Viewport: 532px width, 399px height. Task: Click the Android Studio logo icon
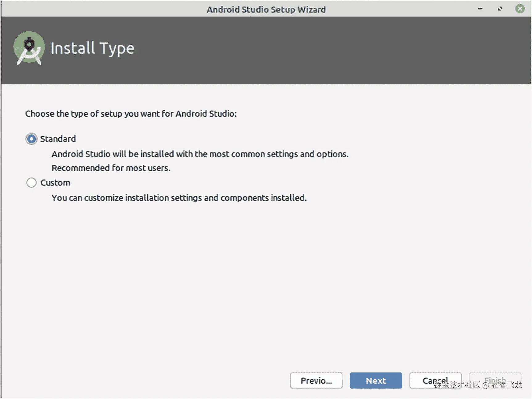point(29,48)
